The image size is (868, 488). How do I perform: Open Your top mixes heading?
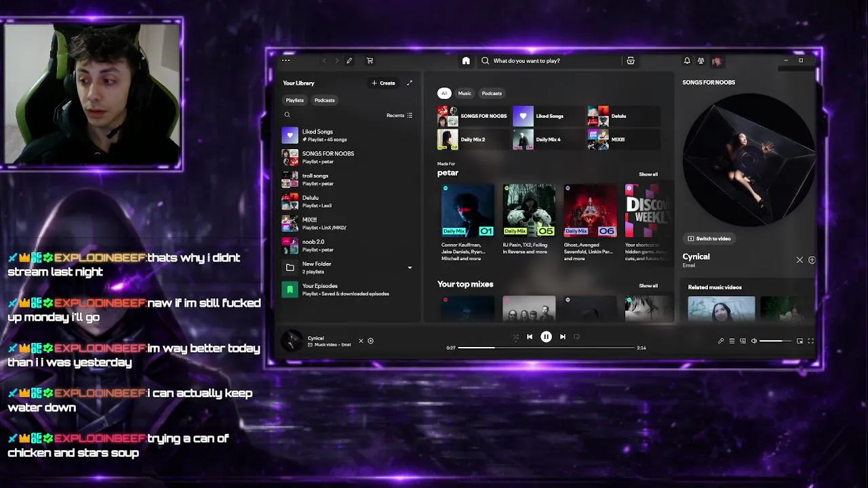(465, 284)
